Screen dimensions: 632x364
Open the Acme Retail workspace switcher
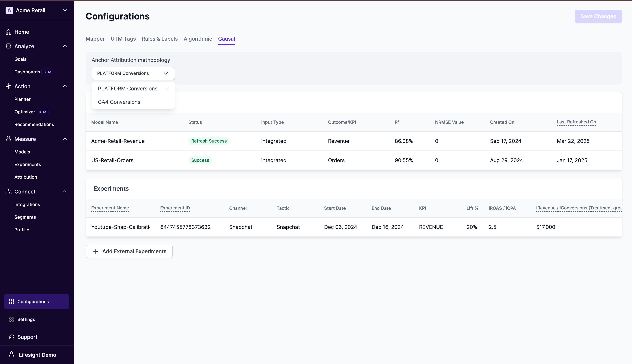click(65, 10)
